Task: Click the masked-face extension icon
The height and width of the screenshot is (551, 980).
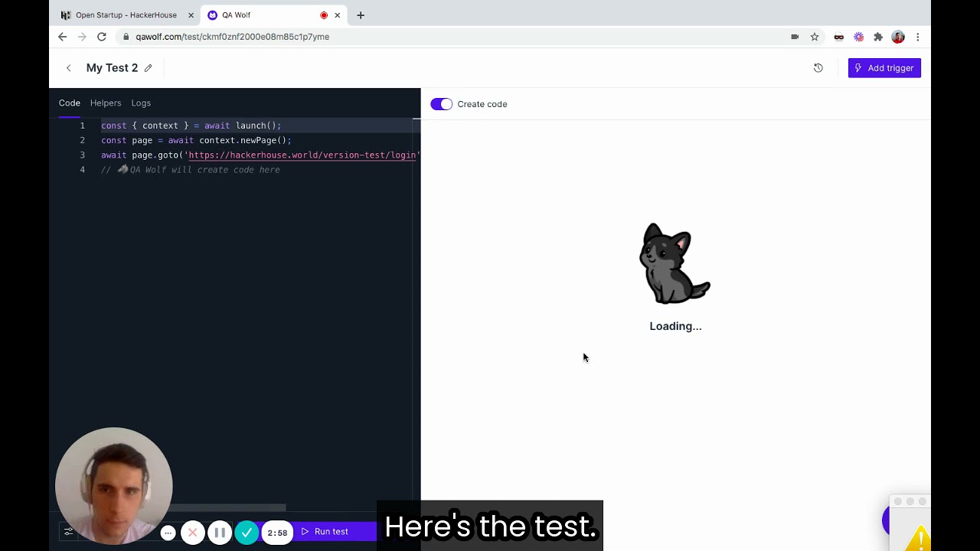Action: tap(839, 37)
